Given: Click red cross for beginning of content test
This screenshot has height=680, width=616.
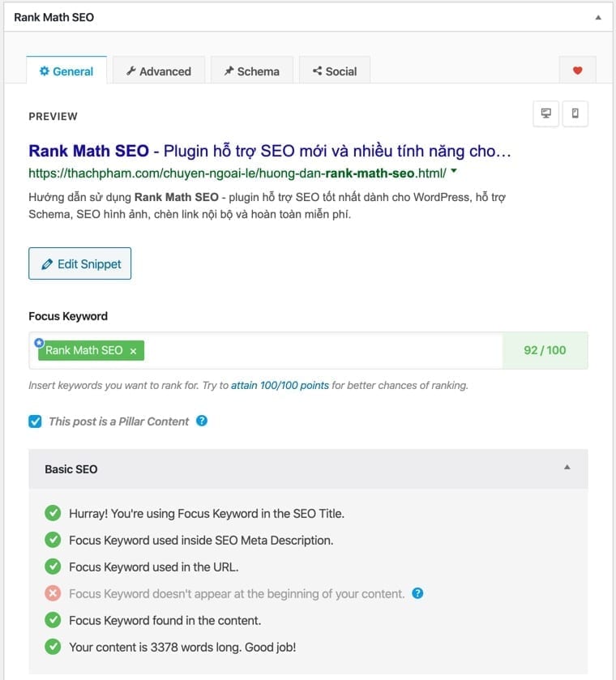Looking at the screenshot, I should 53,593.
